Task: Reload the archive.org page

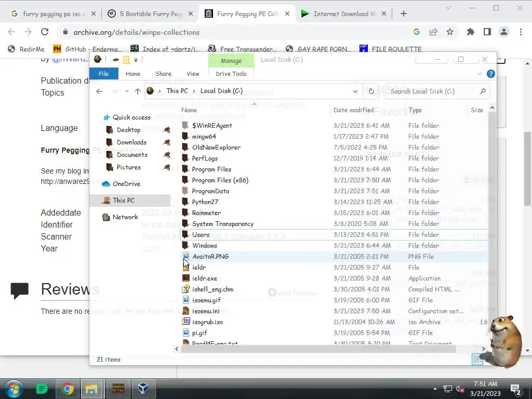Action: click(x=45, y=32)
